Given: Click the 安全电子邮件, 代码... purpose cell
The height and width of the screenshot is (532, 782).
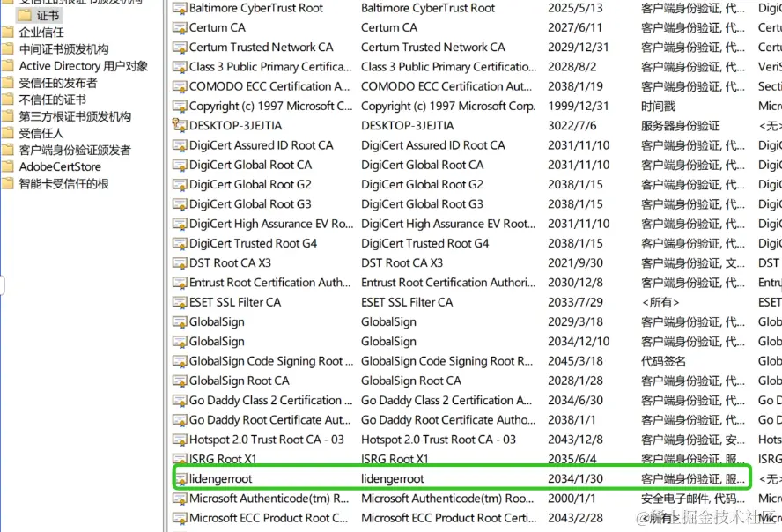Looking at the screenshot, I should [x=693, y=499].
